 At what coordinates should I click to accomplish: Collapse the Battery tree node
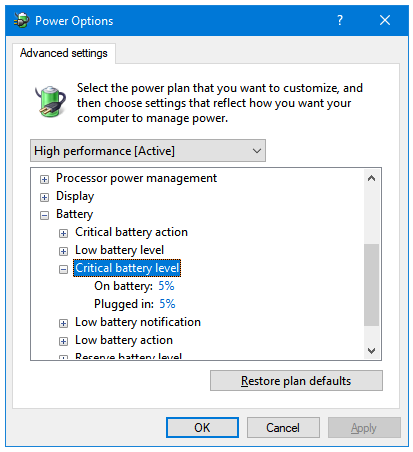coord(44,215)
